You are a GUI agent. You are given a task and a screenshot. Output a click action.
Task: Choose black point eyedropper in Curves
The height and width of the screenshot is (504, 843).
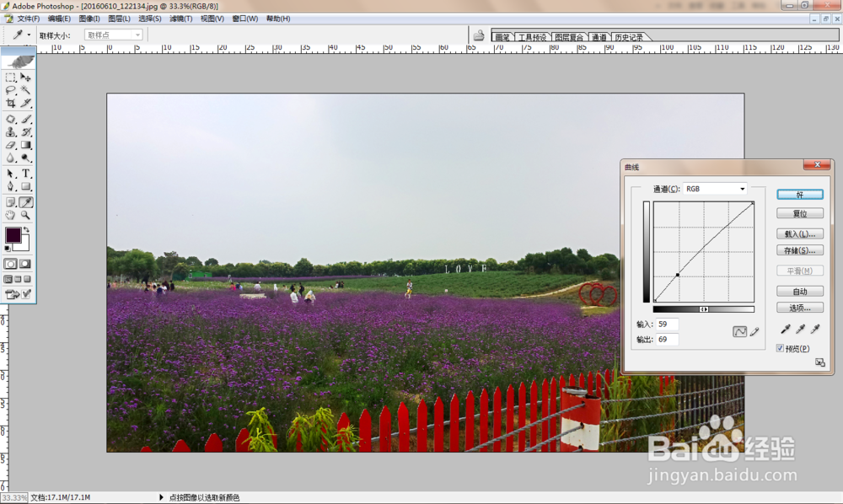click(786, 329)
